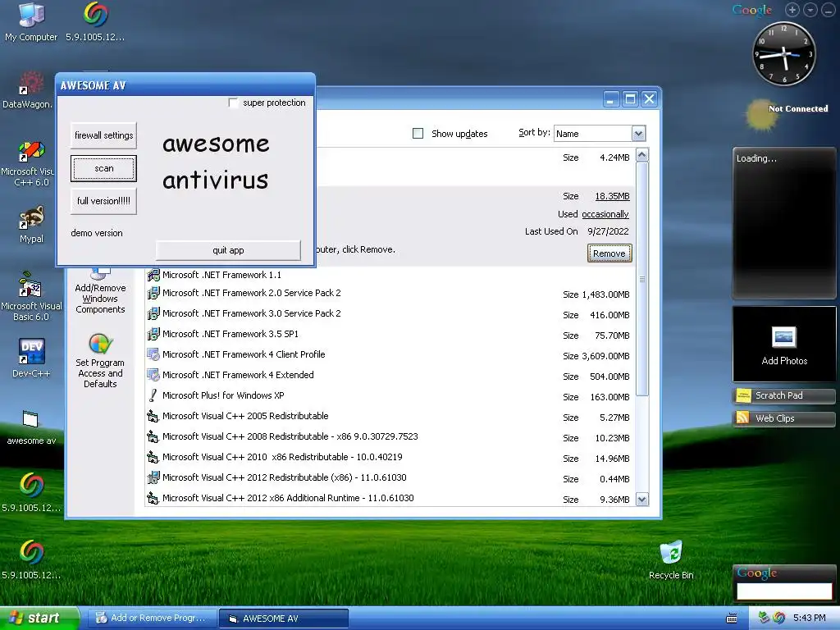Click the Visual C++ 2010 x86 Redistributable icon
Screen dimensions: 840x630
pos(153,457)
